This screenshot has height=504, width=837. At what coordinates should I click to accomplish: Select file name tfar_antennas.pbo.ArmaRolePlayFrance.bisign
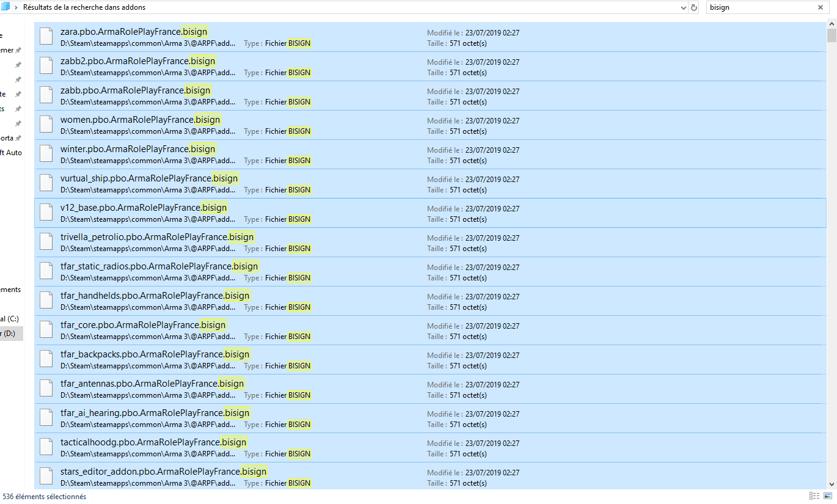(153, 383)
